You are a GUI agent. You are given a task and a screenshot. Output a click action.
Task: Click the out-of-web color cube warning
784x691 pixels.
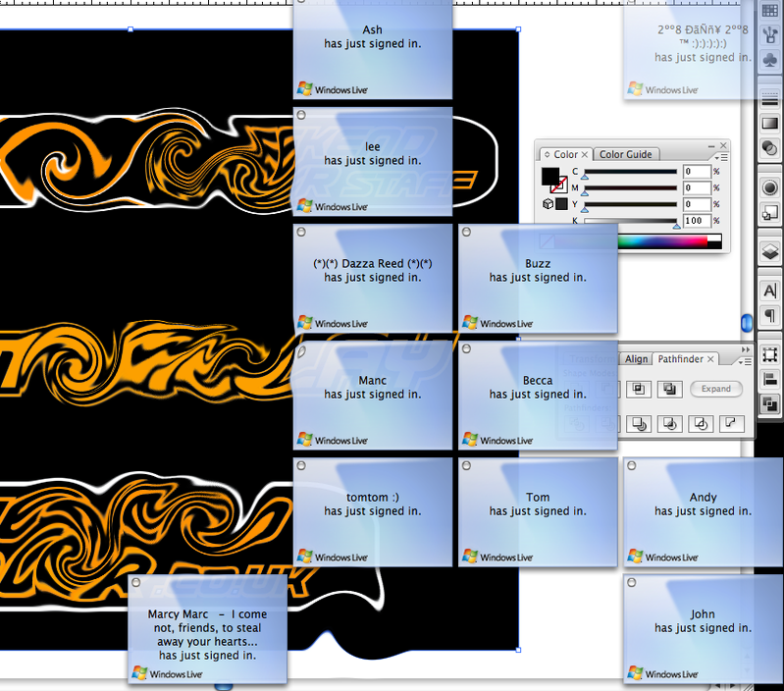(546, 204)
